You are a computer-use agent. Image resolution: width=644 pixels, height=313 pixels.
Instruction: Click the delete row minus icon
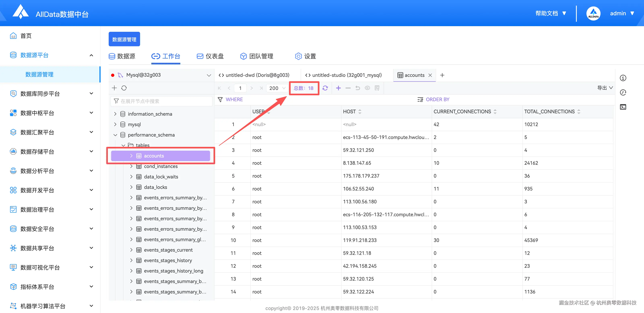[x=348, y=88]
